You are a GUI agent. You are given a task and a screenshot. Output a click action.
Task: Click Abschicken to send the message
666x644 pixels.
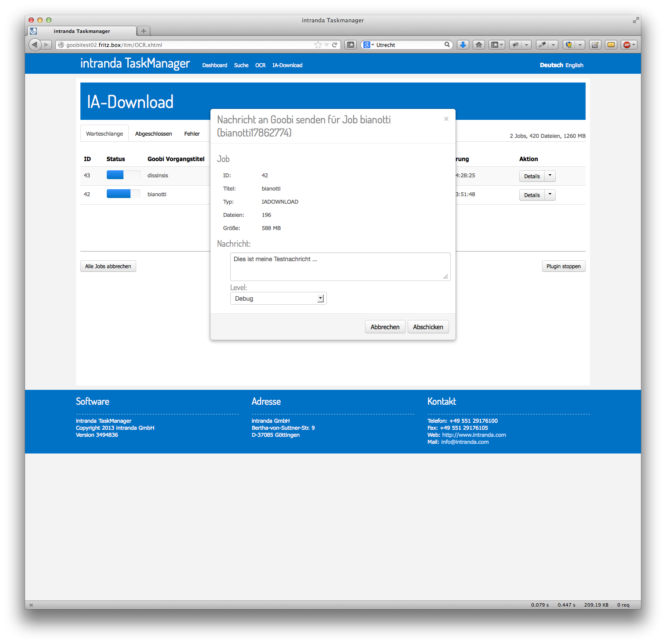click(428, 327)
